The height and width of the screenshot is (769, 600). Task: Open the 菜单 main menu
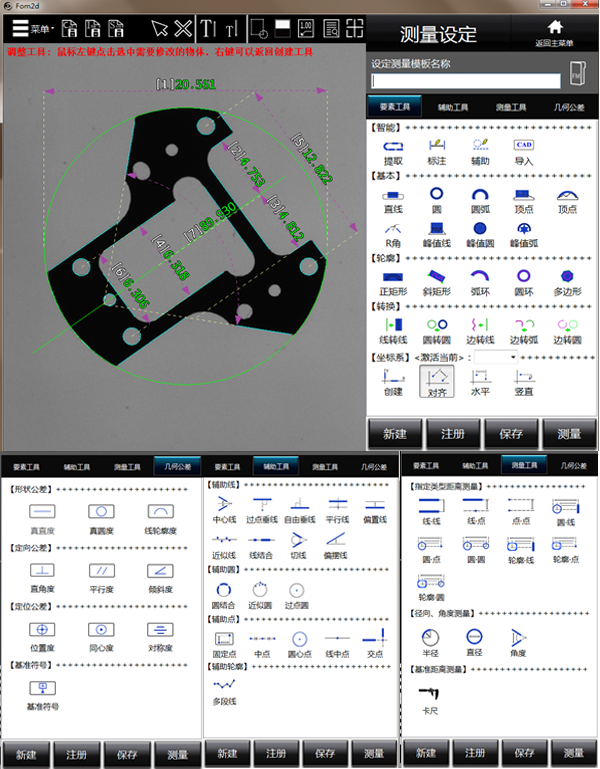click(33, 28)
